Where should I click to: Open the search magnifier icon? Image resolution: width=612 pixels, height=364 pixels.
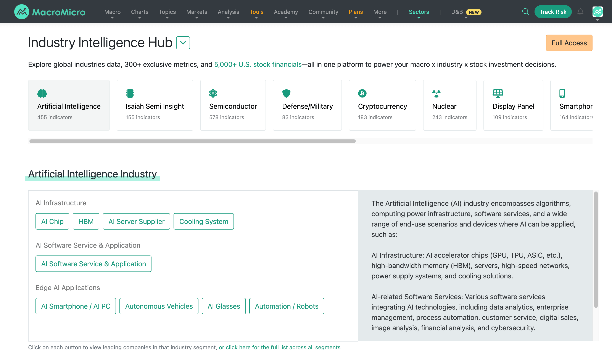pos(525,12)
